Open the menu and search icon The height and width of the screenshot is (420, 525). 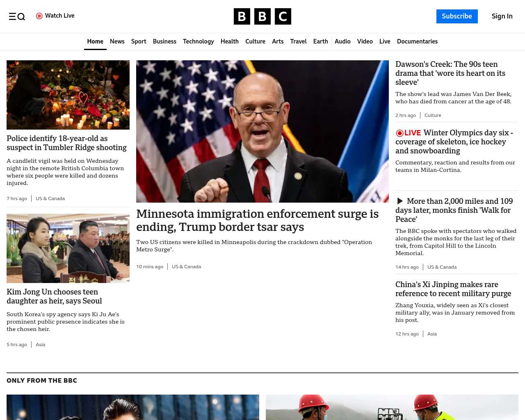(x=17, y=16)
